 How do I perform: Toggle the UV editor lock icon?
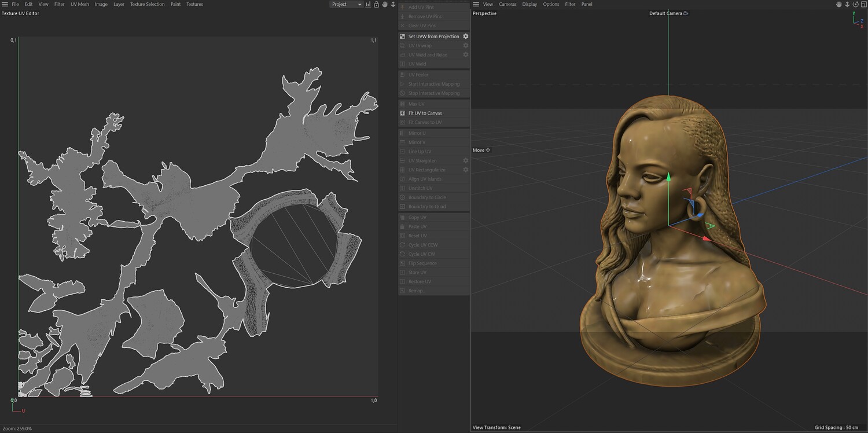(376, 4)
